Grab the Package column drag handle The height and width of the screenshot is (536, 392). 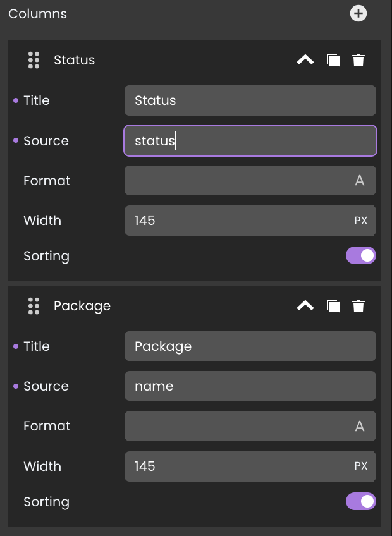pos(34,306)
